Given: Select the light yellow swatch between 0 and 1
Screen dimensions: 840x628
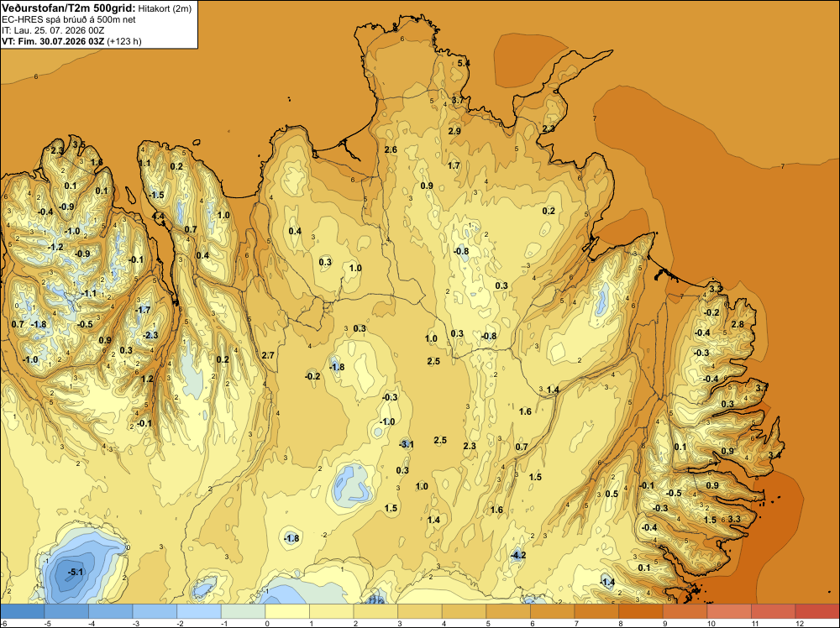Looking at the screenshot, I should pos(287,611).
